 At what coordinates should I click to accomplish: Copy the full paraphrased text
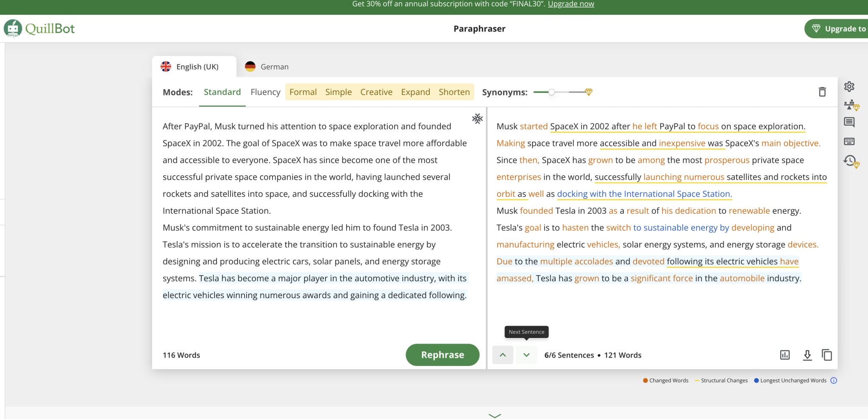826,355
